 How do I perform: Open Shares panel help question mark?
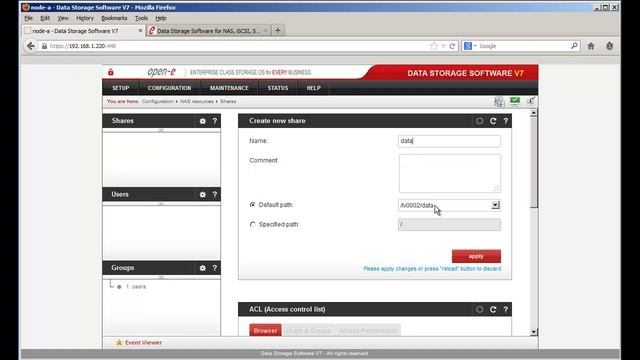[215, 121]
